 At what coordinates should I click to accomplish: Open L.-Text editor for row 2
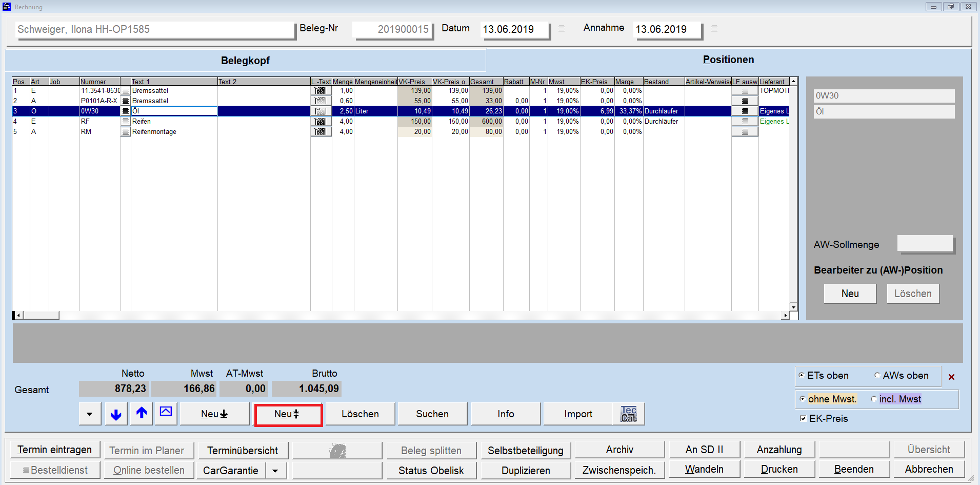(x=321, y=101)
